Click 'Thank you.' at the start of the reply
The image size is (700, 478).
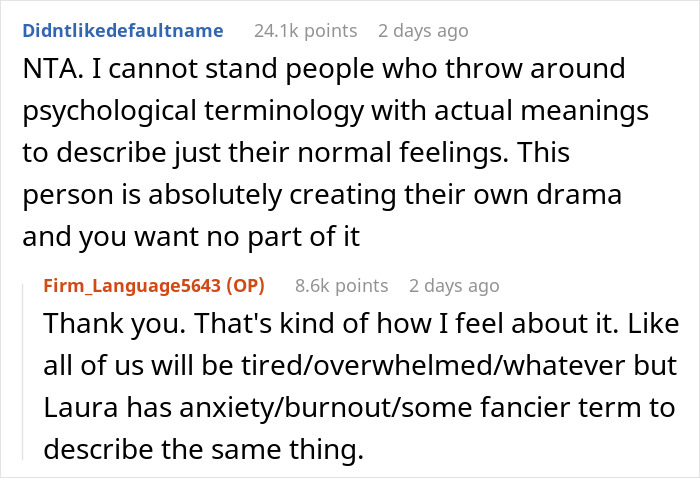[x=104, y=325]
